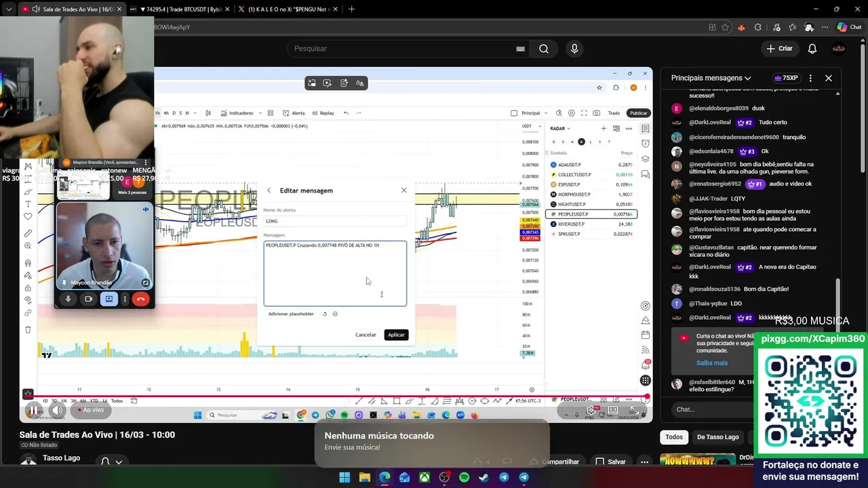Click the Criar button on YouTube
The image size is (868, 488).
779,49
